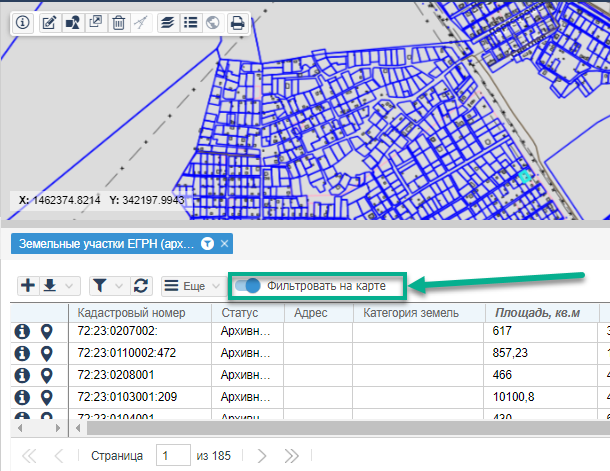Viewport: 610px width, 471px height.
Task: Open the Еще menu dropdown
Action: point(192,286)
